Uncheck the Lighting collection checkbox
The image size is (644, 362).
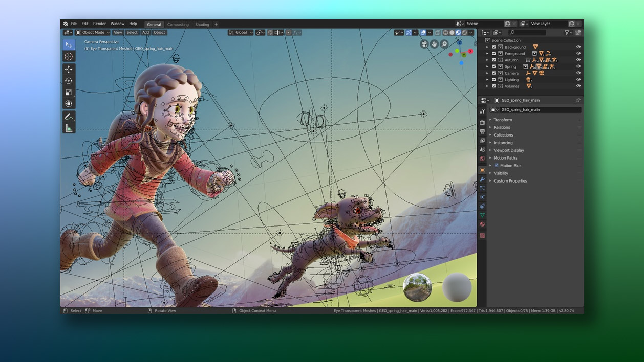[494, 80]
